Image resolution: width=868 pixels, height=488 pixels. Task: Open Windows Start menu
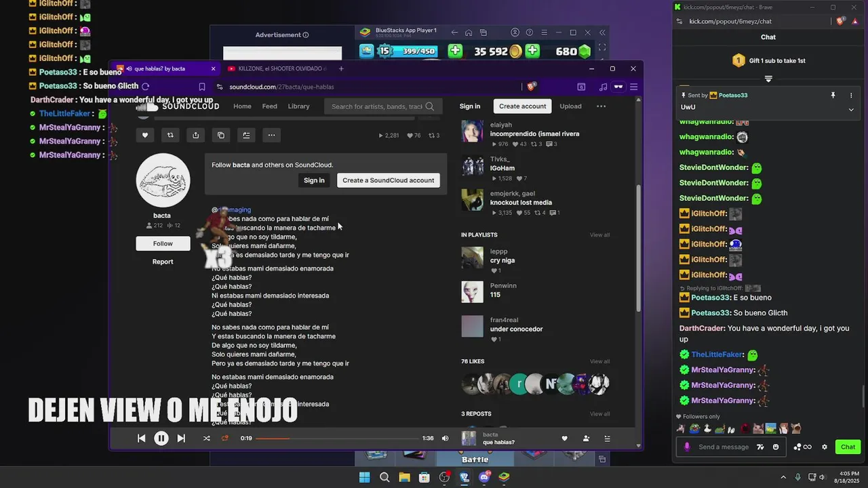coord(364,477)
